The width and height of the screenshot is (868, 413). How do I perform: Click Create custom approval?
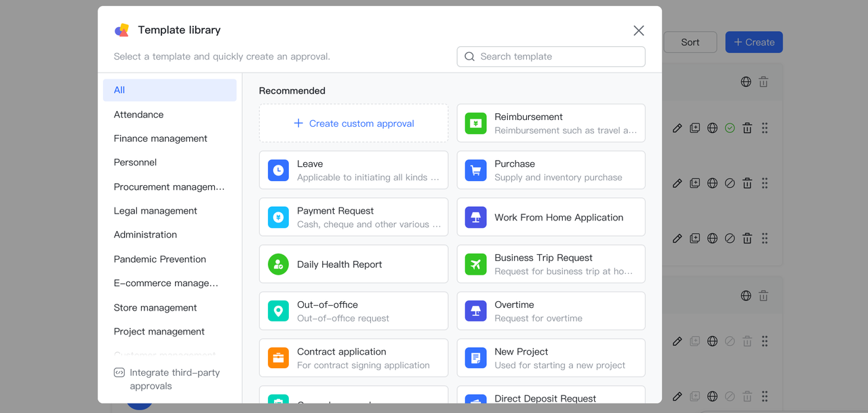pyautogui.click(x=353, y=123)
